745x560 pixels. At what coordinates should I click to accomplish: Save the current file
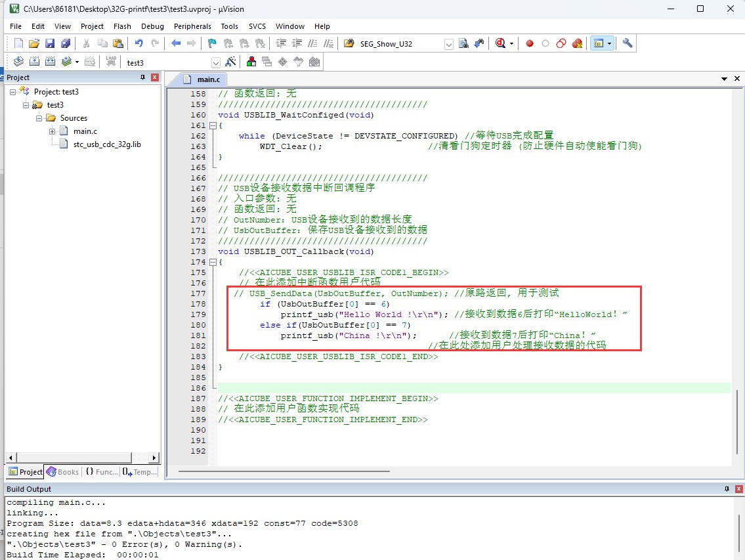point(50,44)
